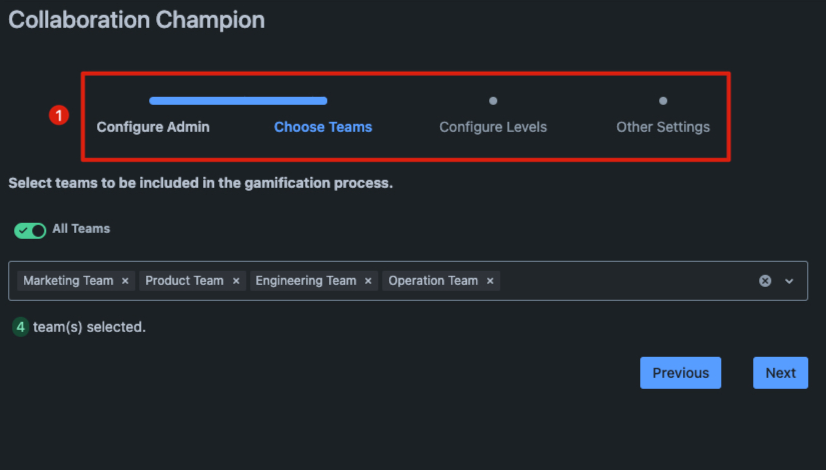Remove the Operation Team tag
The width and height of the screenshot is (826, 470).
click(490, 281)
